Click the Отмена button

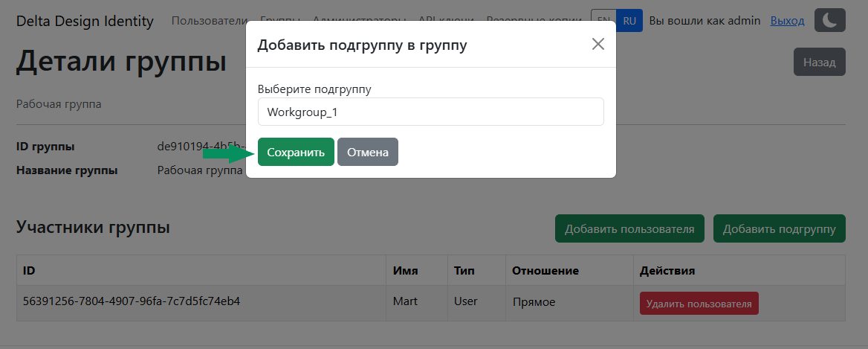click(x=368, y=152)
